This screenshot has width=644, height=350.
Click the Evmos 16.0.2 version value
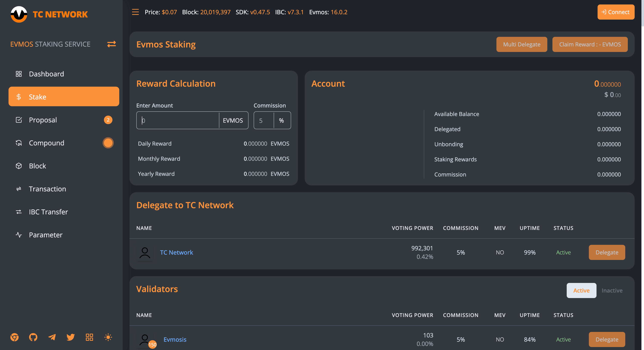coord(339,12)
